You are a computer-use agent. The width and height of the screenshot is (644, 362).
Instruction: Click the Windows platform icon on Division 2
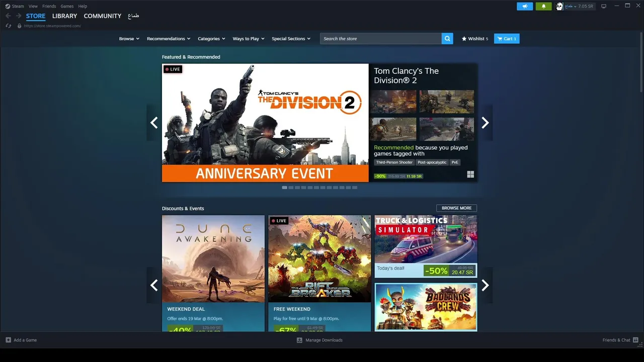[470, 174]
